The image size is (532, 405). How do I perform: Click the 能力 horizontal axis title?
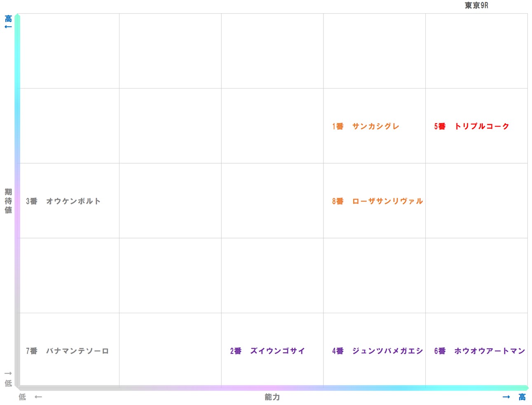[x=272, y=397]
